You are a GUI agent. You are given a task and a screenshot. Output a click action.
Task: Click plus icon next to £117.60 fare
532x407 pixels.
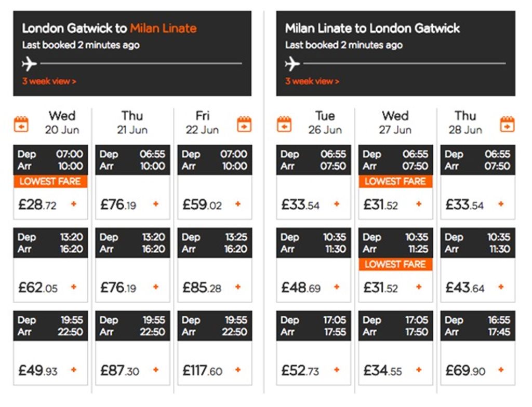(x=238, y=370)
